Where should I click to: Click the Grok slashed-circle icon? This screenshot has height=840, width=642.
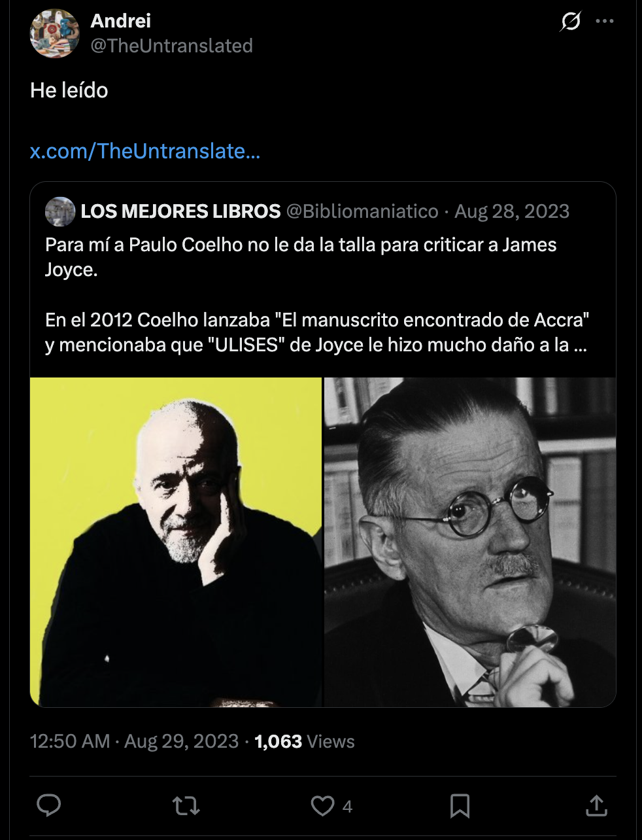coord(570,22)
